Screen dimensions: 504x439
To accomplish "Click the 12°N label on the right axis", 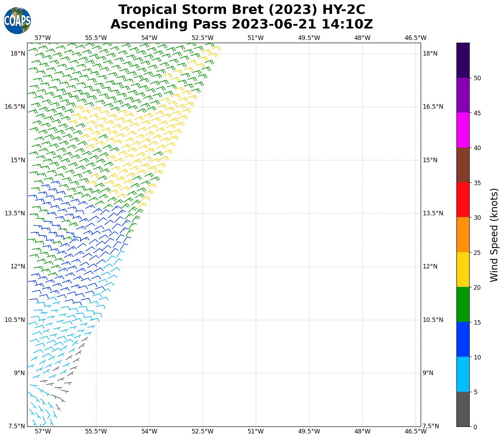I will point(430,266).
